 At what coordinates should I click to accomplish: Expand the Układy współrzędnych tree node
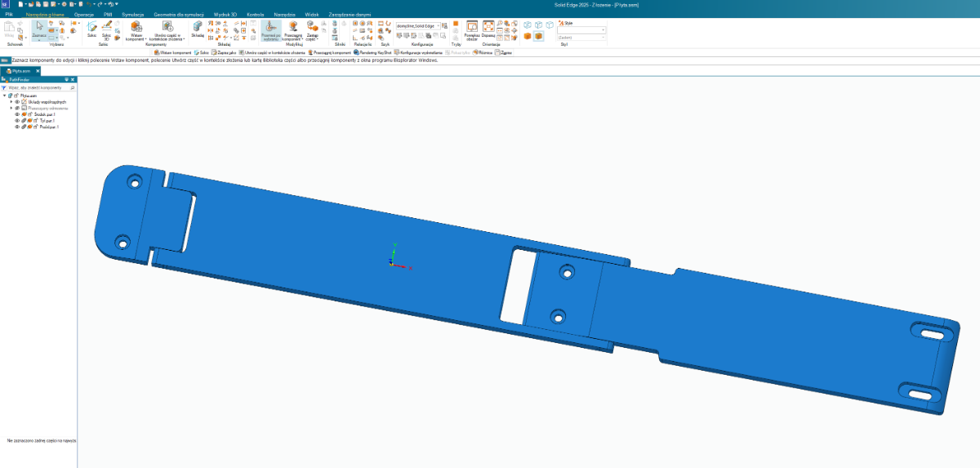click(x=11, y=101)
